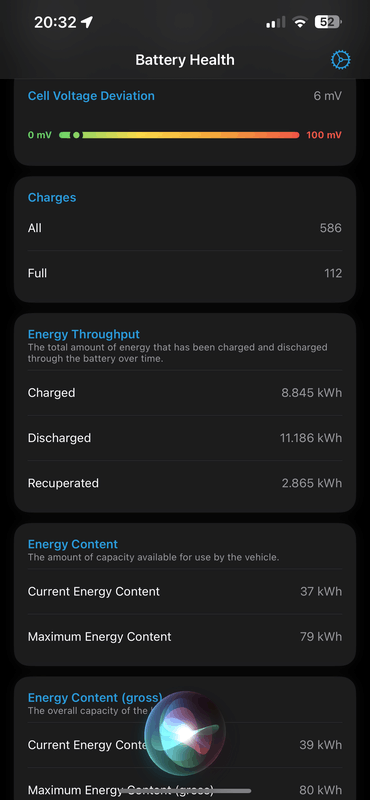Tap the Energy Throughput heading
The image size is (370, 800).
point(84,334)
